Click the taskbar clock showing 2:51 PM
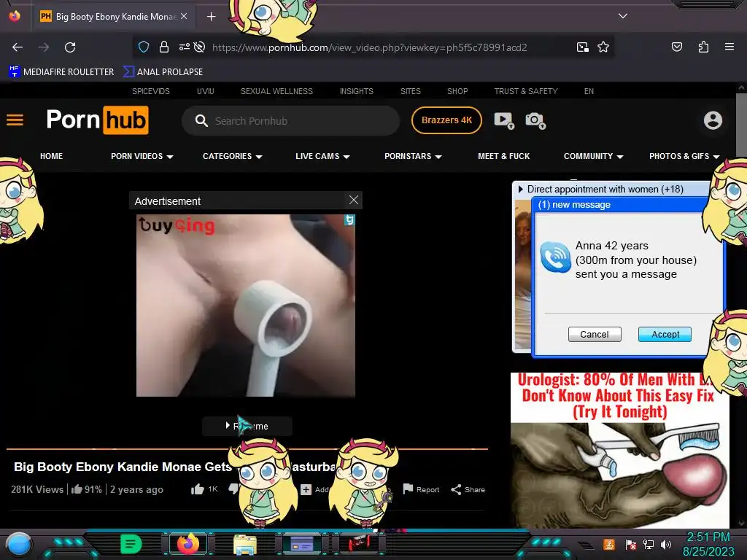Viewport: 747px width, 560px height. (708, 537)
